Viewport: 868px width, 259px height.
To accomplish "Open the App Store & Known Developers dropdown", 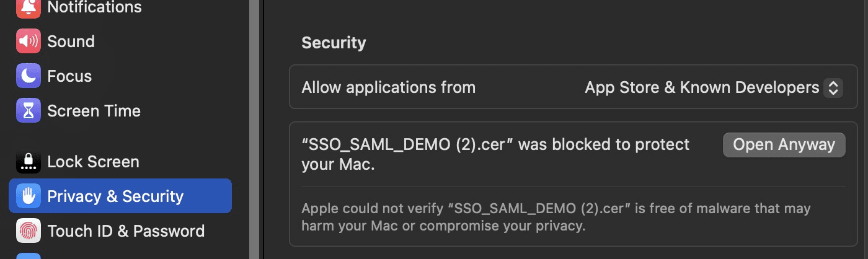I will coord(702,87).
